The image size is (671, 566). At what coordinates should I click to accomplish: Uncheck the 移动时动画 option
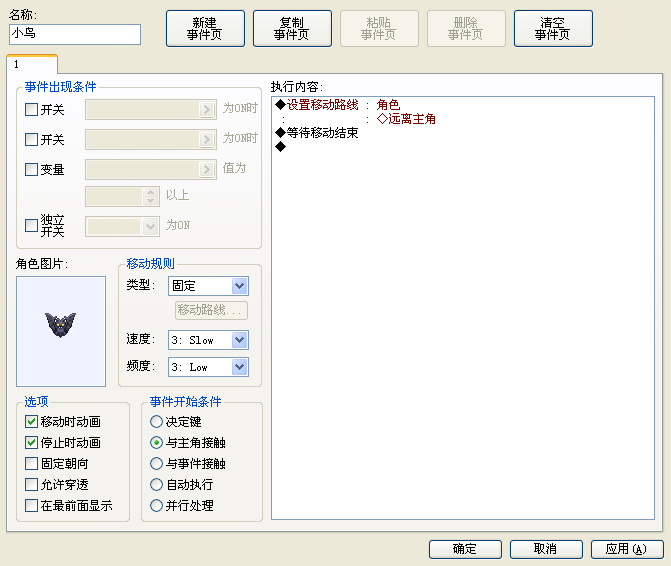click(x=31, y=421)
